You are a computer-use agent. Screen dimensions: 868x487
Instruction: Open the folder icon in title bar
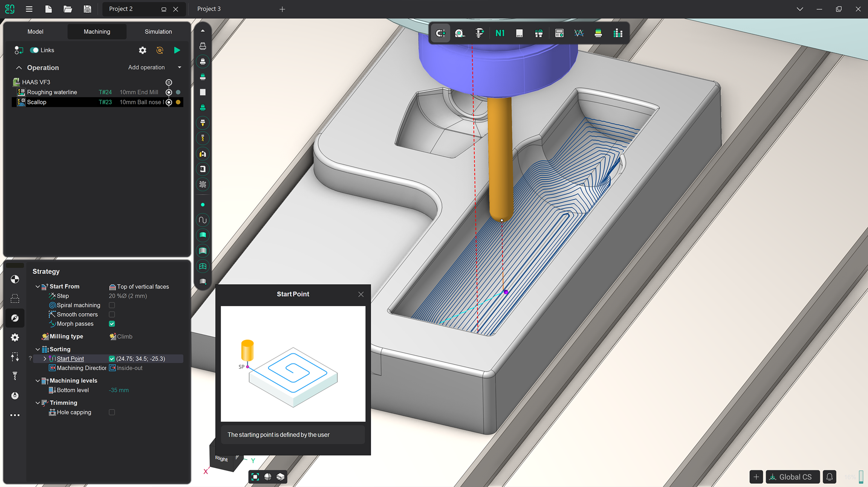[x=67, y=9]
